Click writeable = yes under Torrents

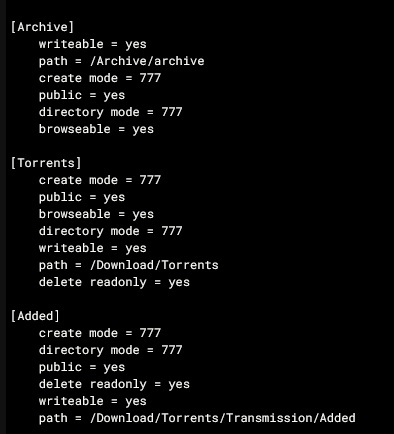(x=92, y=248)
